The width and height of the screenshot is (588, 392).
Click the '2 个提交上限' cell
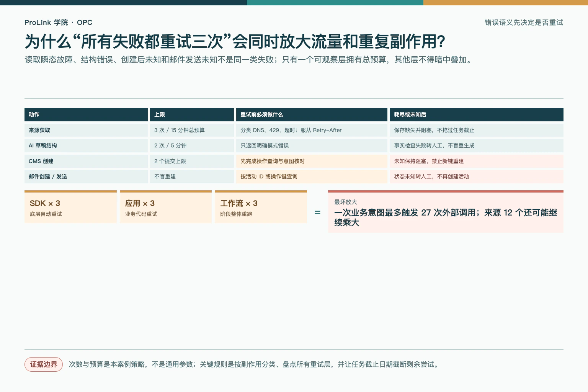(x=192, y=161)
